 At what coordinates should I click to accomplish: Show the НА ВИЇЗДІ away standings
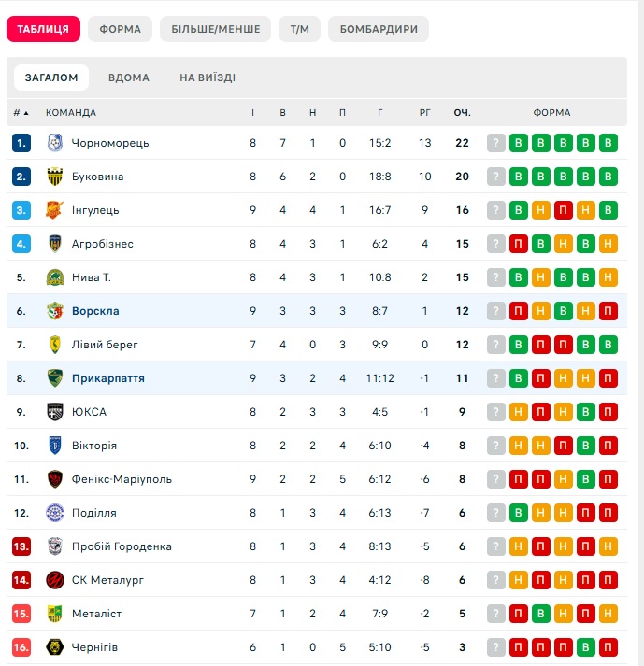pyautogui.click(x=208, y=78)
